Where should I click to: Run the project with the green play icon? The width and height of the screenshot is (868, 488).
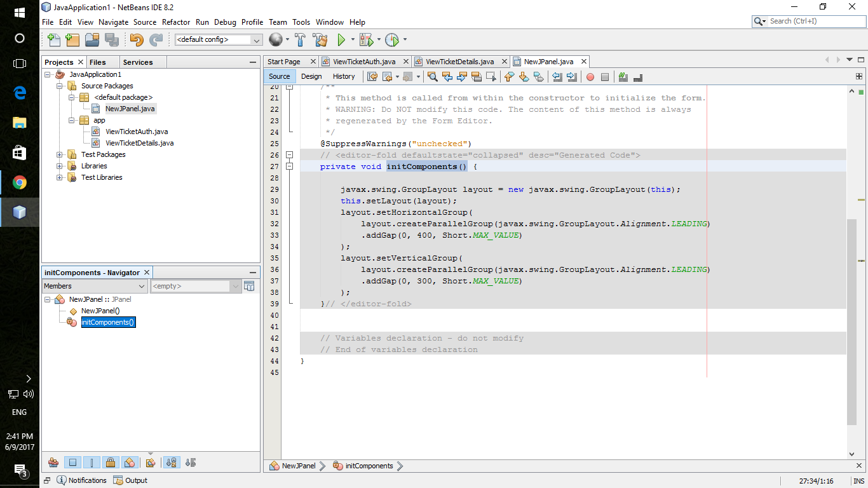341,40
